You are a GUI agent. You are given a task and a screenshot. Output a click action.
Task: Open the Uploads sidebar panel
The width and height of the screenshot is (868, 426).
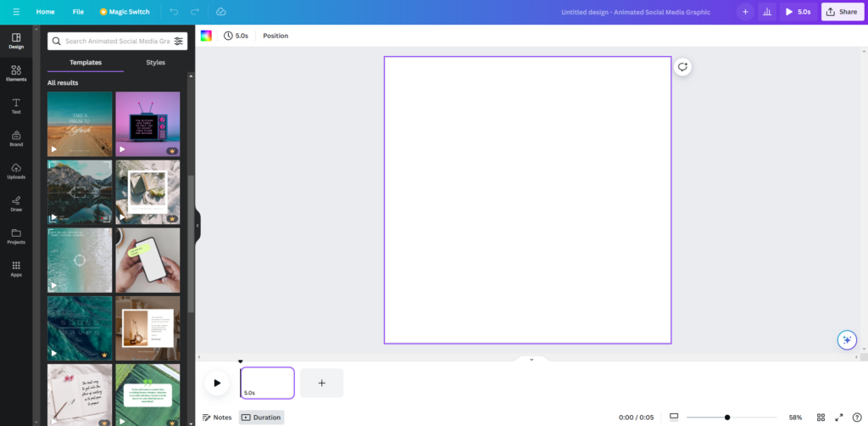point(16,171)
